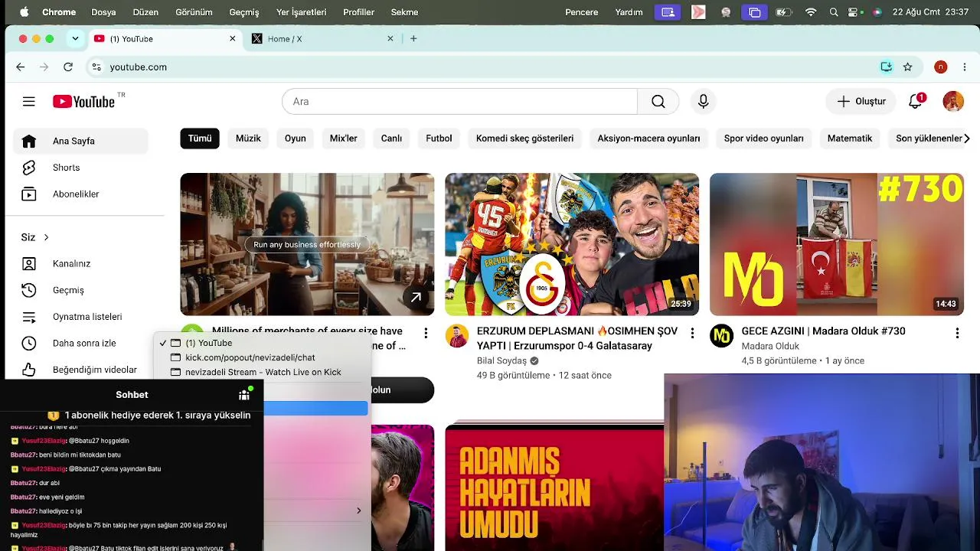Open the YouTube account avatar menu
Image resolution: width=980 pixels, height=551 pixels.
pyautogui.click(x=953, y=102)
